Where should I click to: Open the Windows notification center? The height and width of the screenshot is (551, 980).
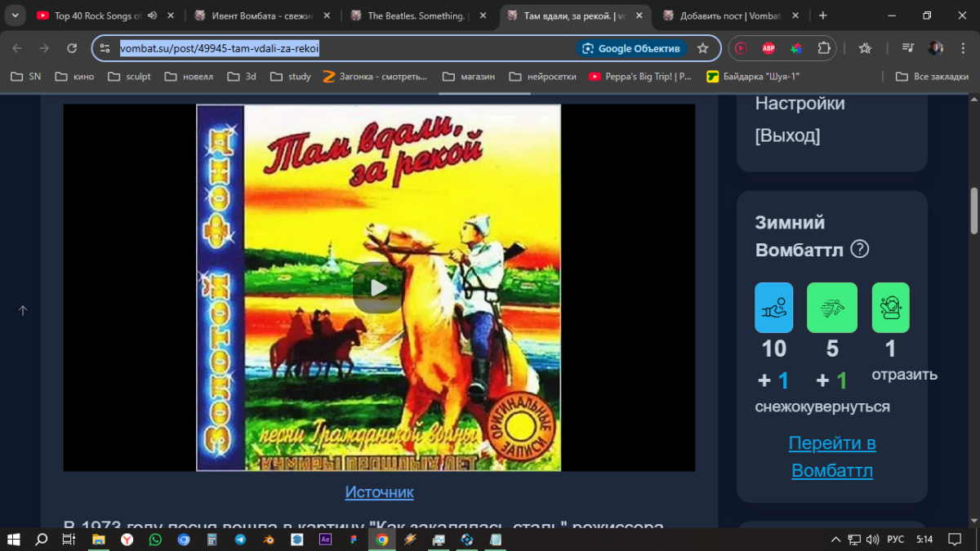(x=955, y=540)
